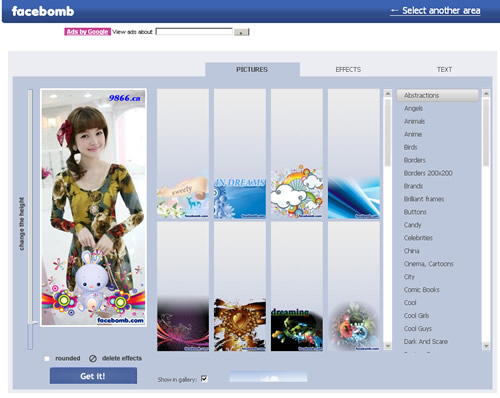Click delete effects label
Screen dimensions: 500x398
tap(122, 358)
